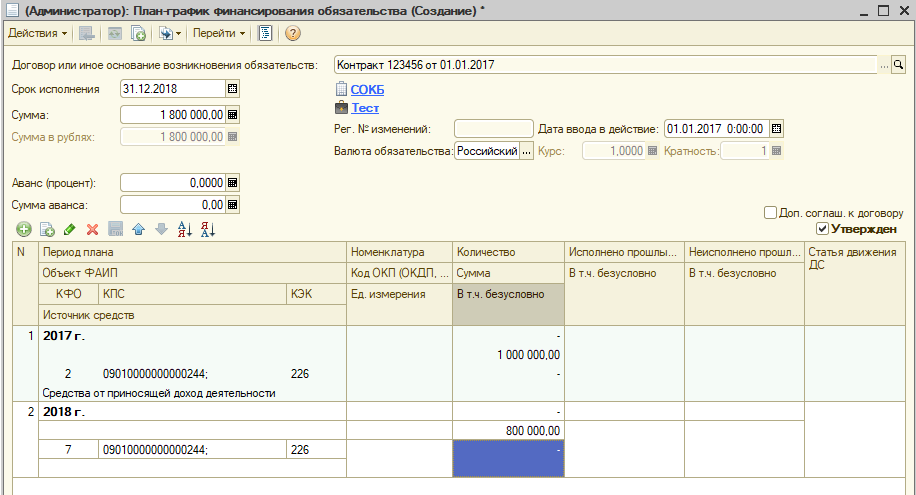Click the copy row icon in table toolbar
The height and width of the screenshot is (495, 916).
pos(47,229)
